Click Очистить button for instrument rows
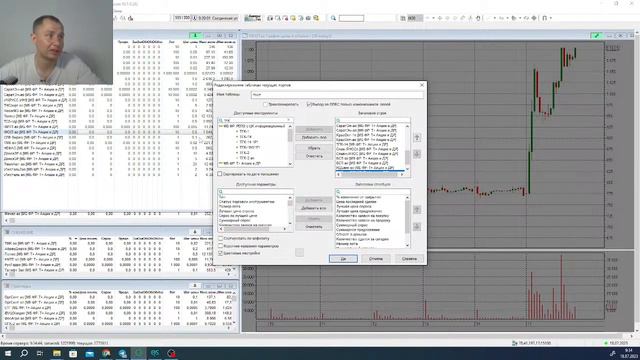640x360 pixels. 314,156
